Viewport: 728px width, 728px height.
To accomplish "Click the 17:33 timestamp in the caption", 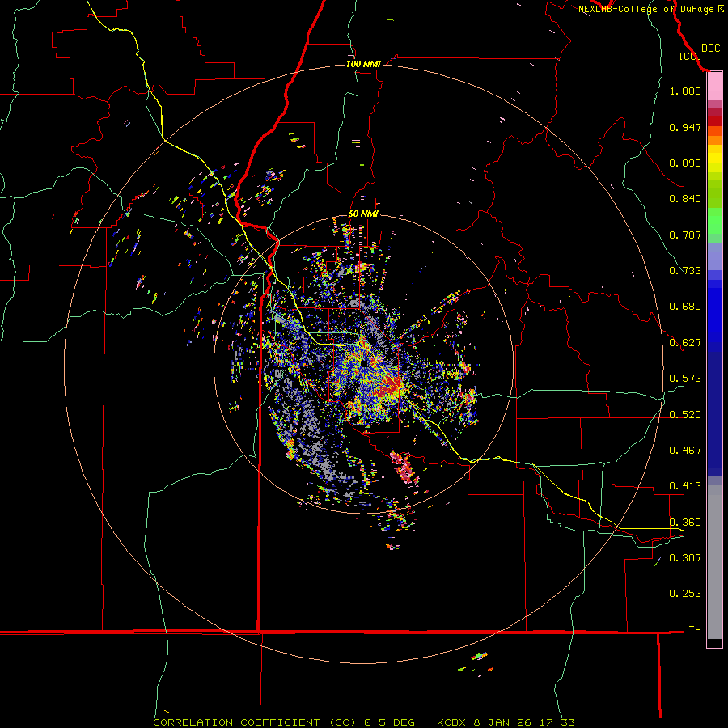I will click(x=557, y=722).
